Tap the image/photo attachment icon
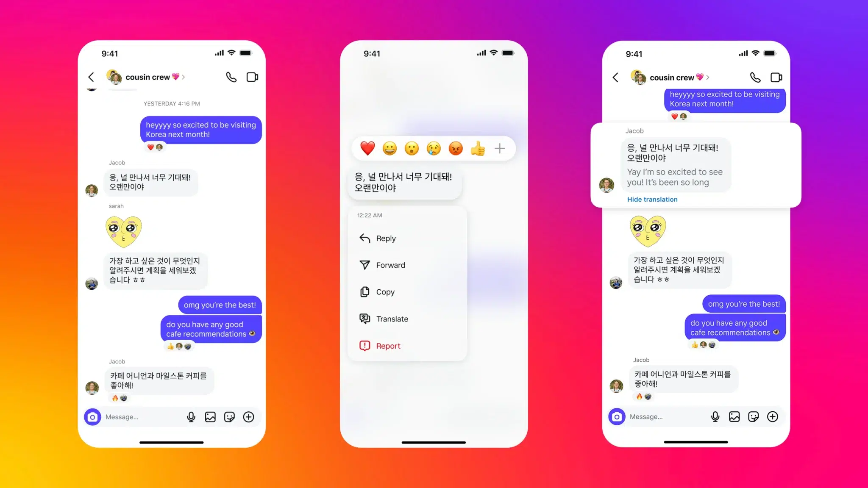The width and height of the screenshot is (868, 488). (210, 416)
